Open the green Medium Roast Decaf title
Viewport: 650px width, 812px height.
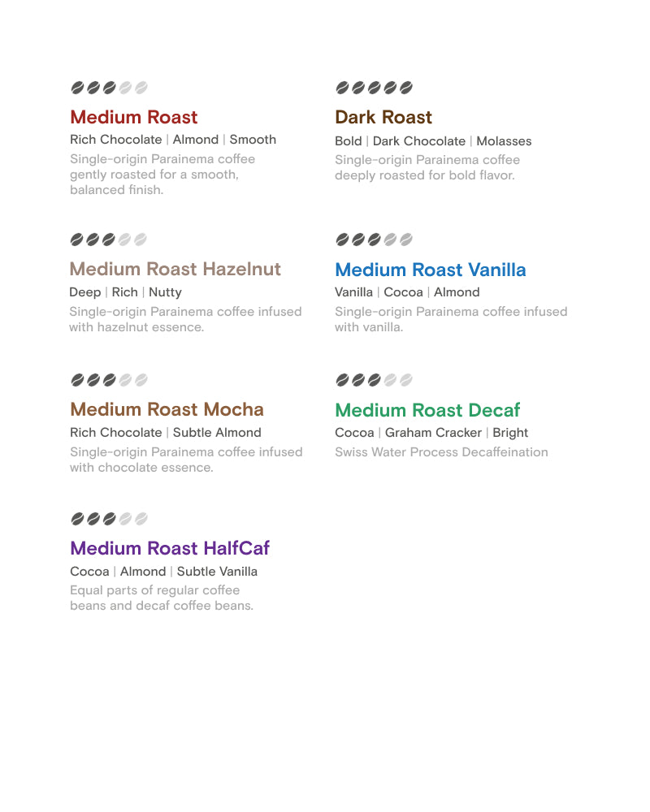tap(427, 410)
